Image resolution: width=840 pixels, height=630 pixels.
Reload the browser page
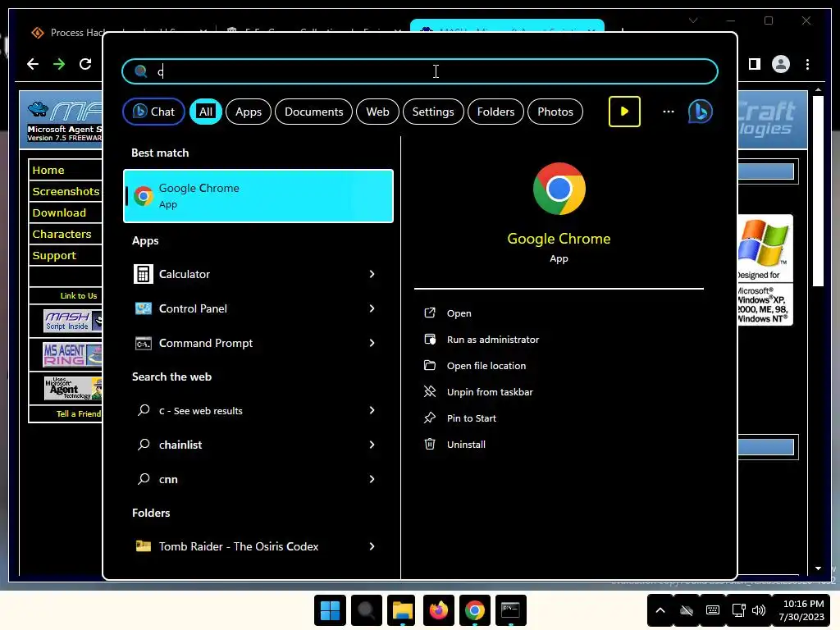coord(85,64)
